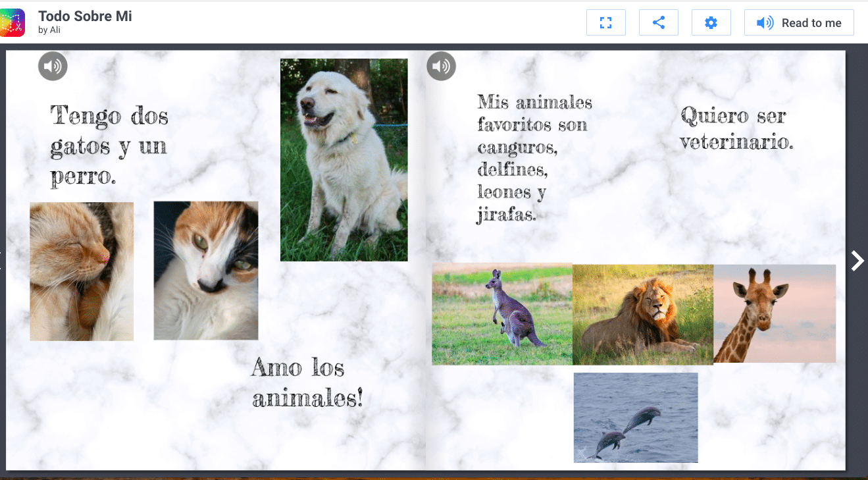Select the calico cat photo
This screenshot has width=868, height=480.
(x=206, y=271)
